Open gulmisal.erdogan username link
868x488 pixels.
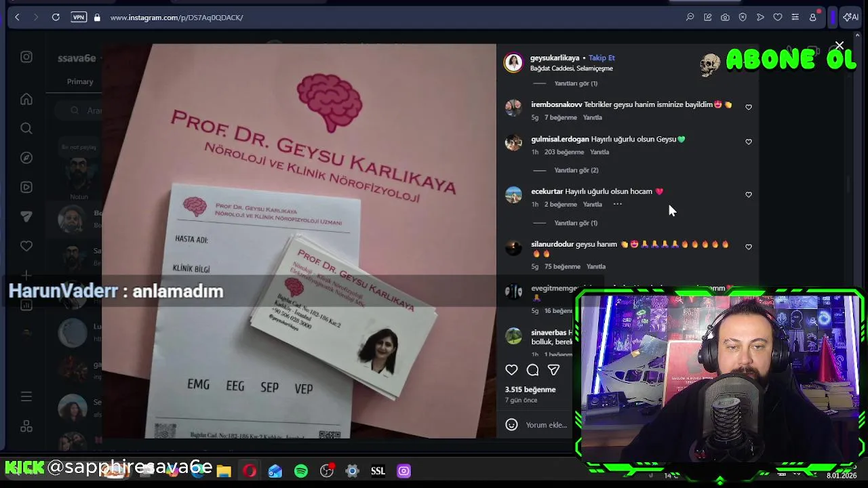[x=559, y=139]
